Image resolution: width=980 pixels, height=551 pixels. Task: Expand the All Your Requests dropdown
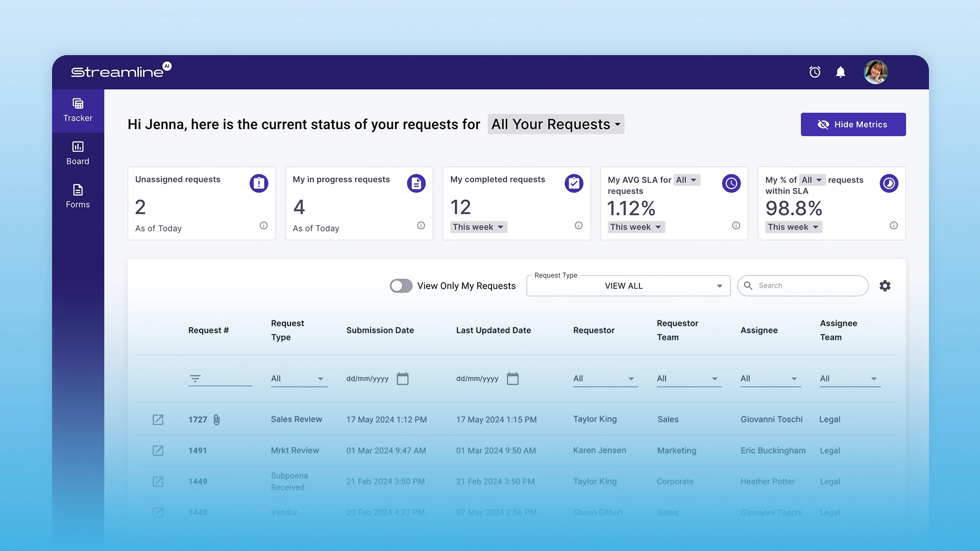556,124
